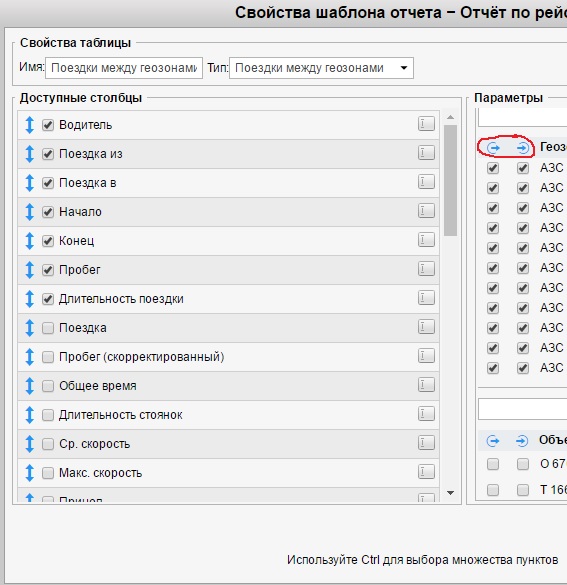Click the scrollbar down arrow in columns list
The image size is (567, 585).
pos(451,493)
